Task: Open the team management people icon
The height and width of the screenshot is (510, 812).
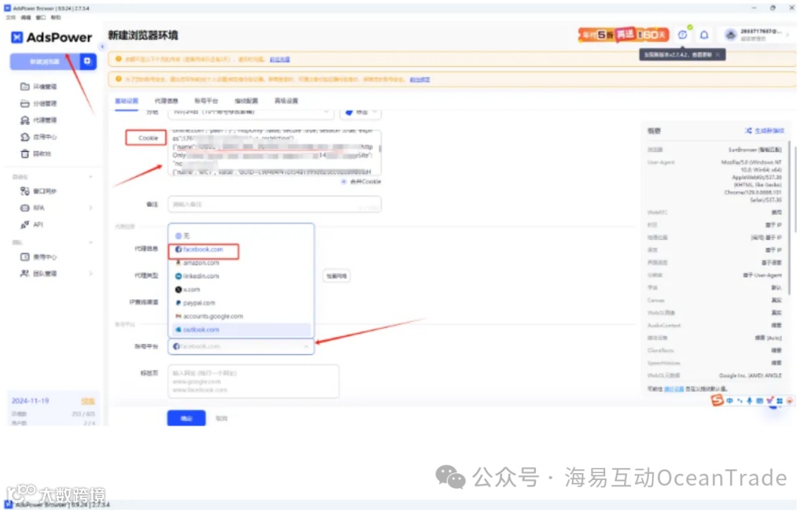Action: (x=25, y=274)
